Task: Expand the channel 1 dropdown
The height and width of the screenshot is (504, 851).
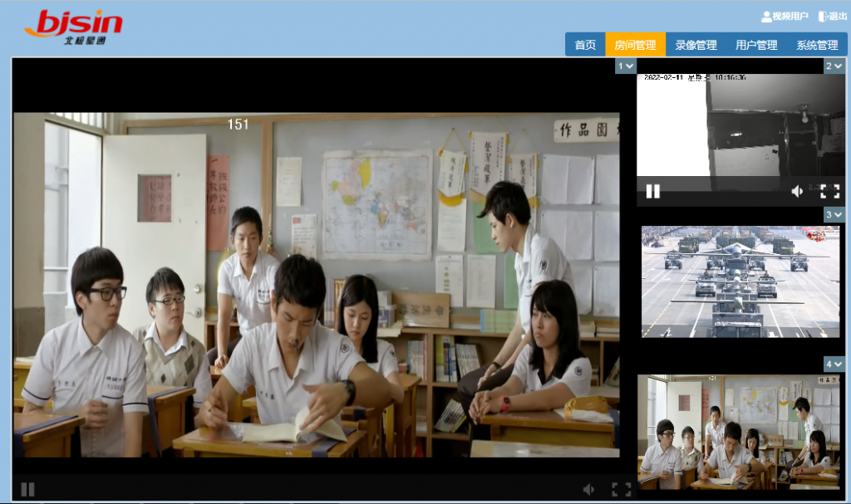Action: [x=625, y=66]
